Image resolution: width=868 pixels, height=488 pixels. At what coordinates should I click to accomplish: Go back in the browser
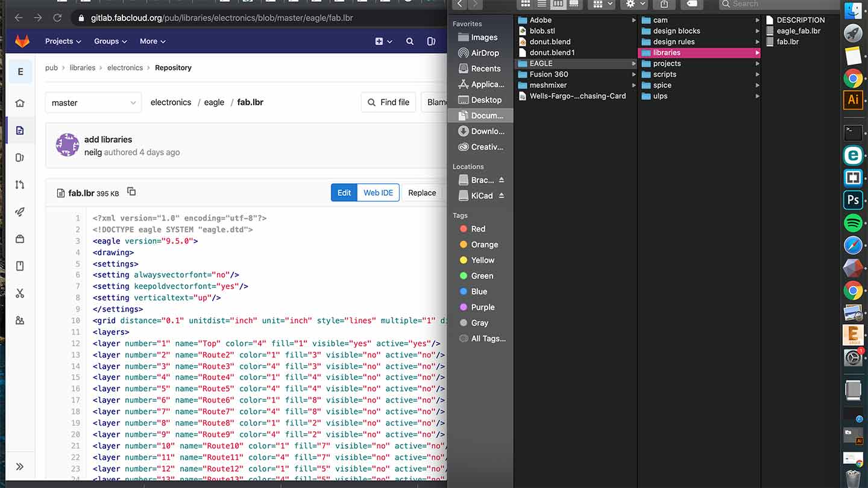pyautogui.click(x=19, y=17)
